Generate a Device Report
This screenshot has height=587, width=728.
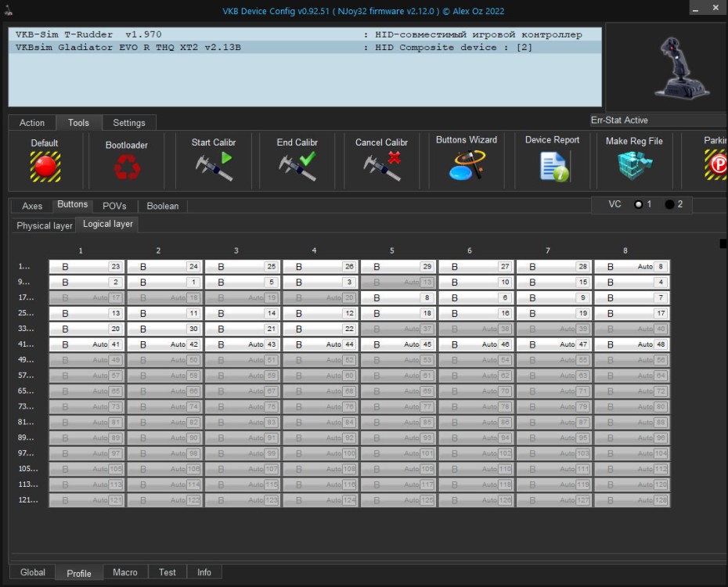[553, 166]
